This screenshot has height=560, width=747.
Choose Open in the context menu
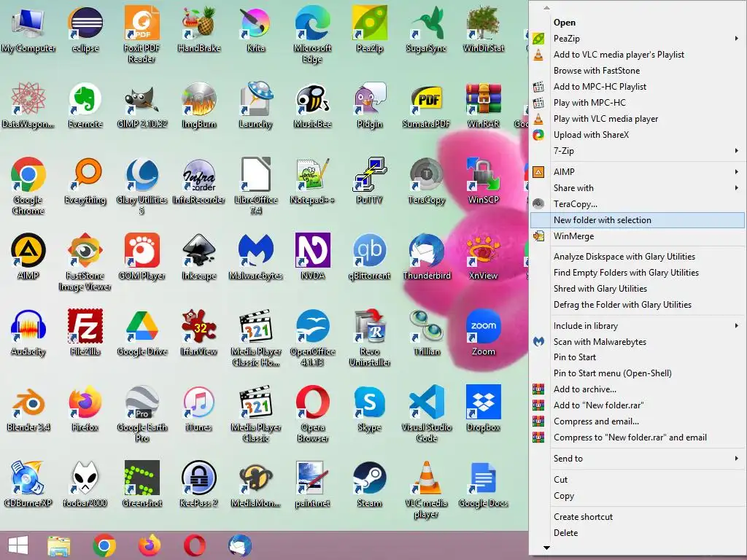click(638, 23)
